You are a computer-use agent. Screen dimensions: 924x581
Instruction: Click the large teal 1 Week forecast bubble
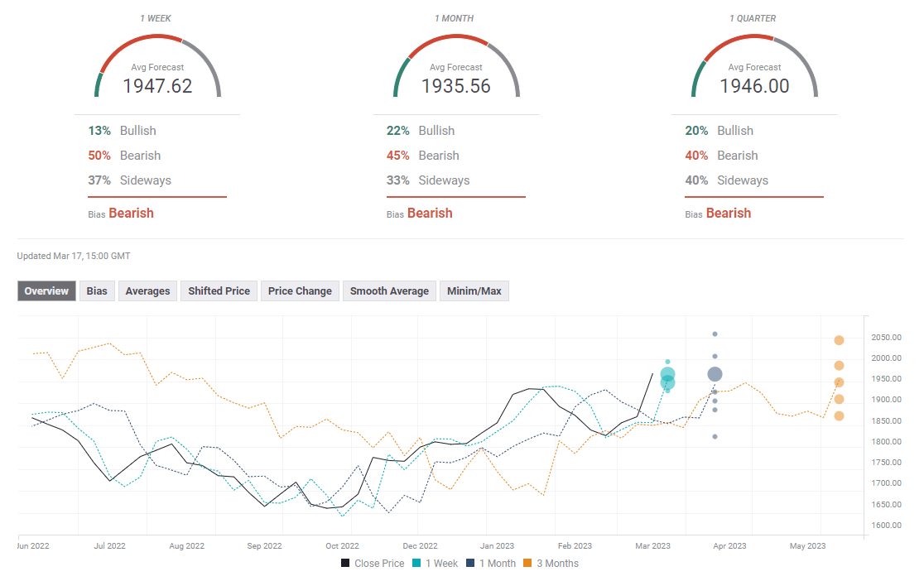pyautogui.click(x=667, y=375)
